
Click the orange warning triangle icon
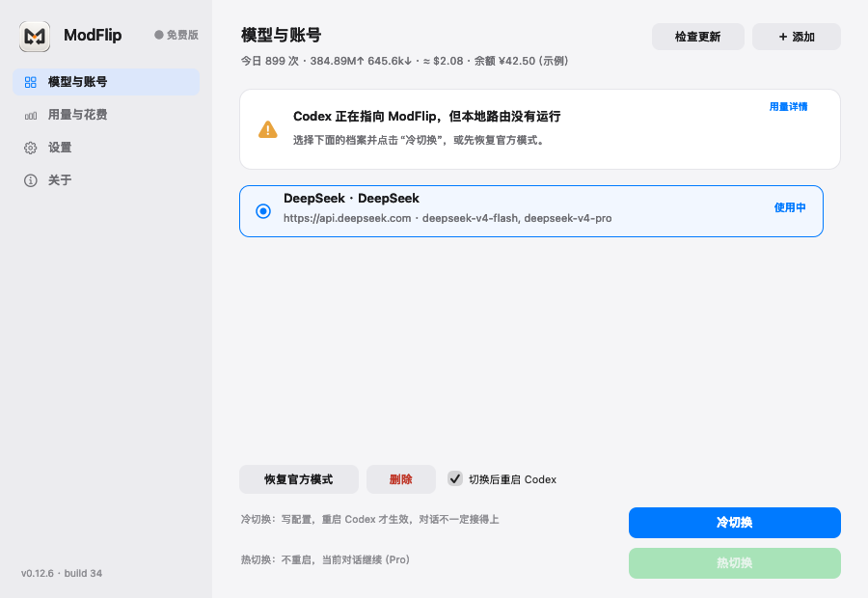tap(268, 129)
